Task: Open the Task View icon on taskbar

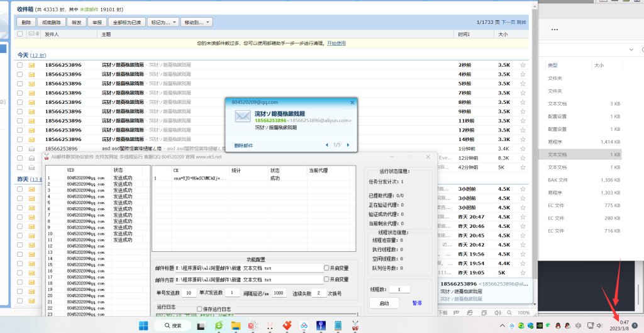Action: point(201,325)
